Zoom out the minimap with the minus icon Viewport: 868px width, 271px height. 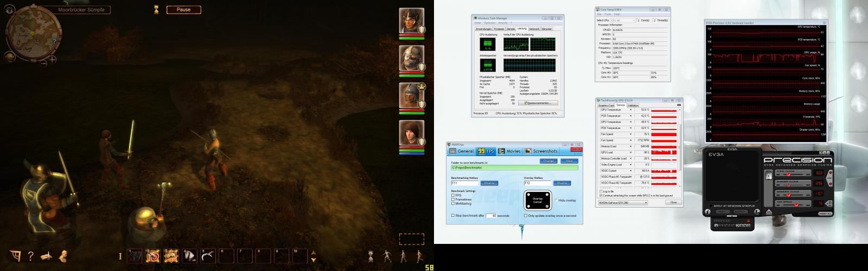point(43,63)
